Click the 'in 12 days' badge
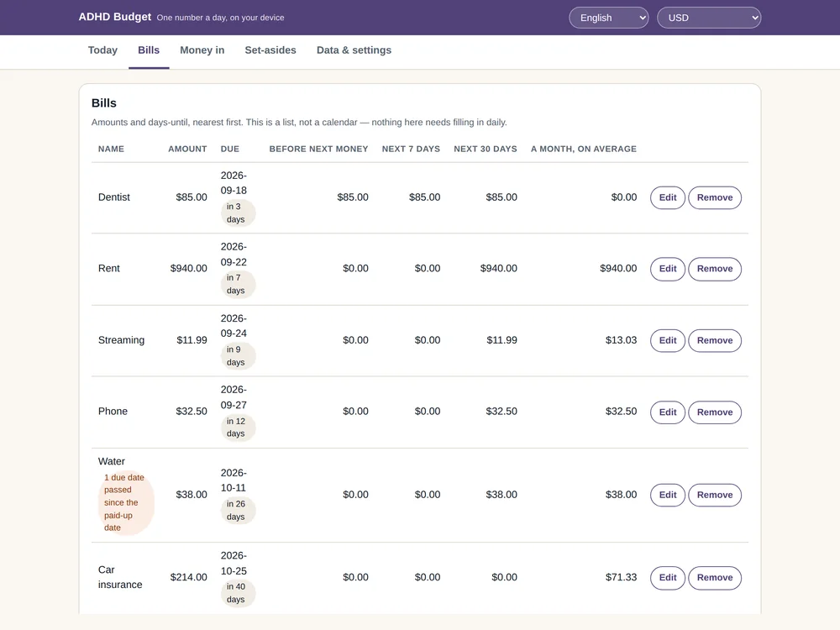The image size is (840, 630). (x=238, y=428)
